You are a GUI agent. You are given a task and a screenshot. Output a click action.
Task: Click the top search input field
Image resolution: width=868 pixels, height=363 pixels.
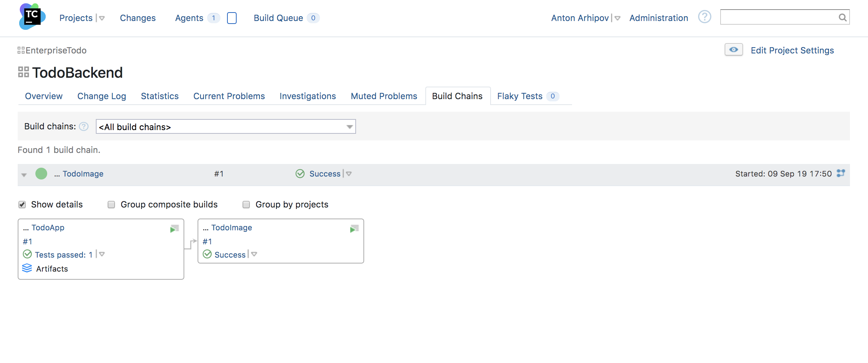coord(780,17)
